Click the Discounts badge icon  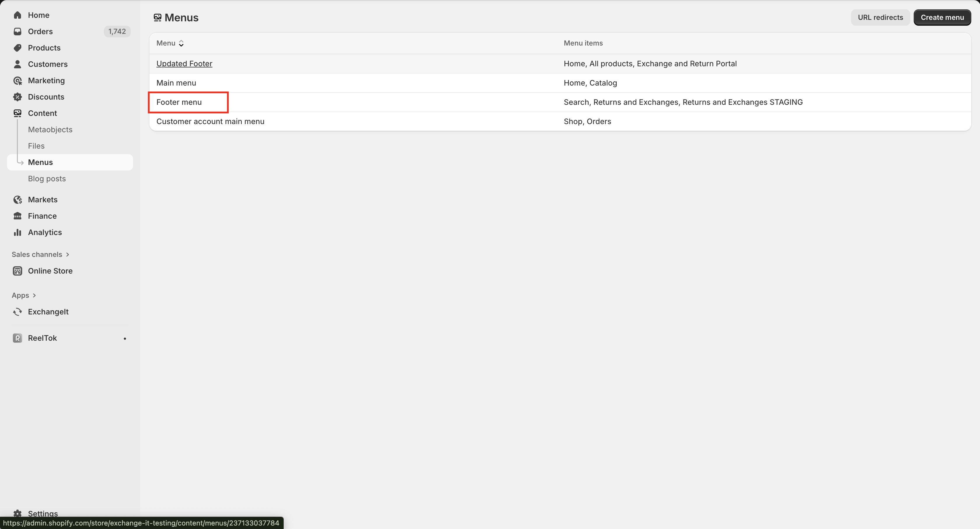pos(18,97)
